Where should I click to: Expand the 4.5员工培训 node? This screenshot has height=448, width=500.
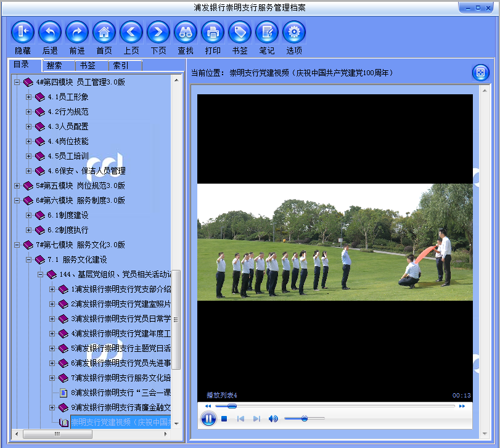29,156
